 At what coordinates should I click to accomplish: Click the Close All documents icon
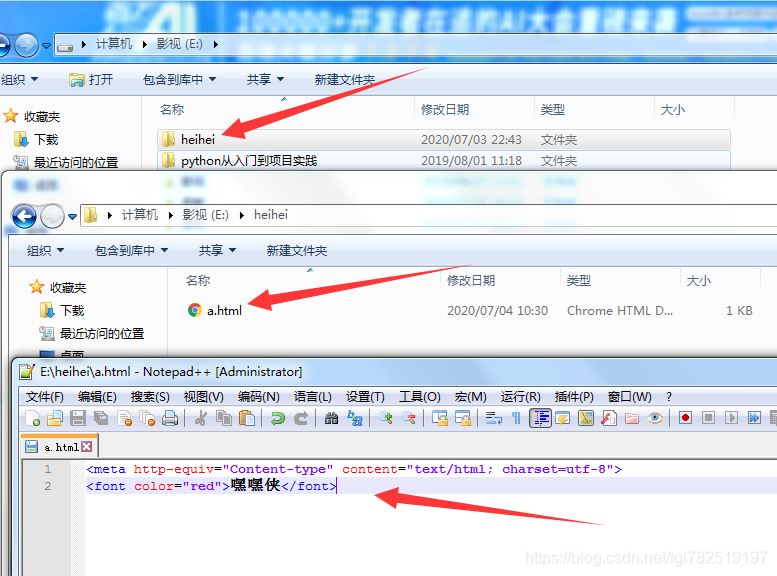coord(147,418)
